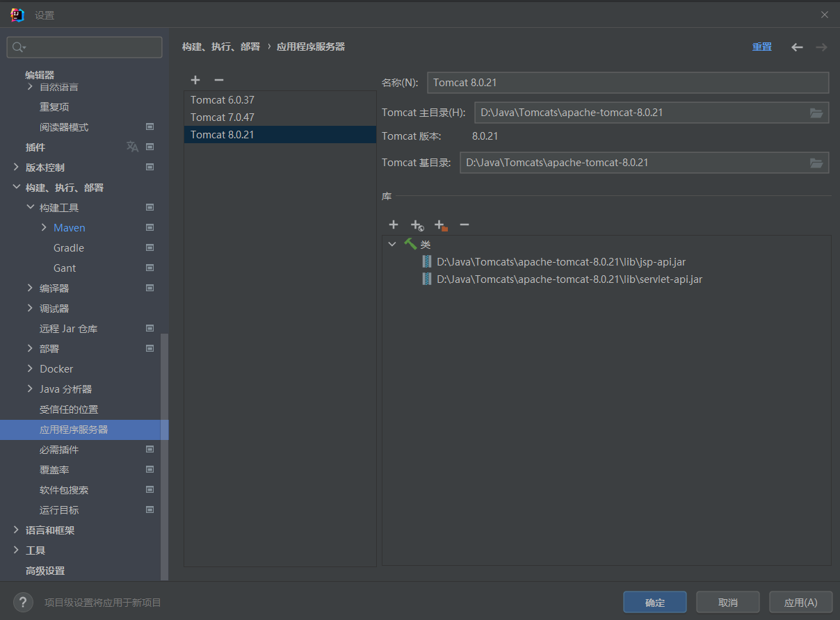Click 构建、执行、部署 breadcrumb

(221, 47)
